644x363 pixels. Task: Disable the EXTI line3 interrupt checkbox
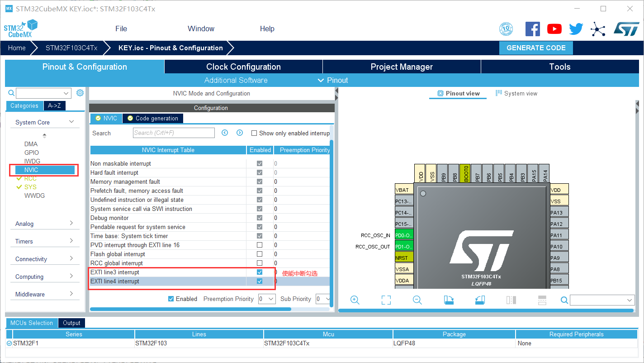click(259, 272)
